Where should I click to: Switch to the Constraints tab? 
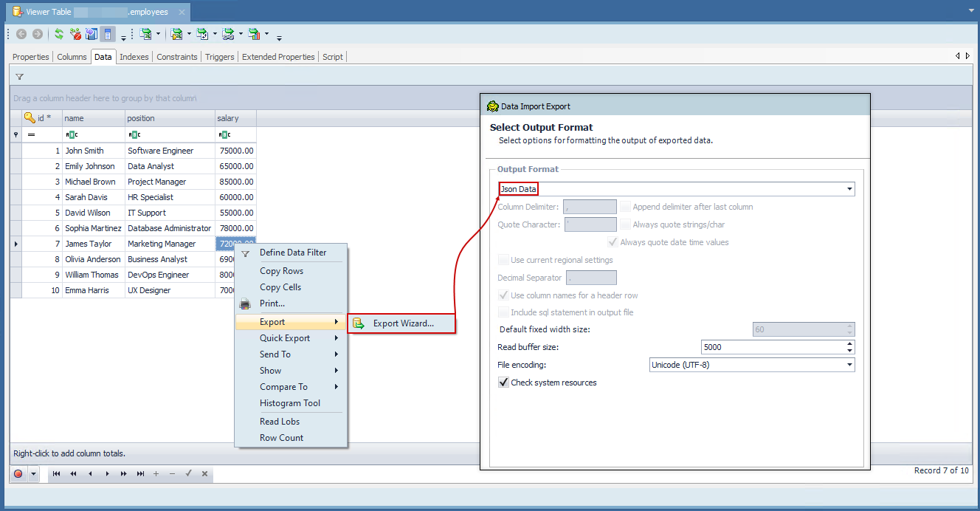(x=177, y=57)
